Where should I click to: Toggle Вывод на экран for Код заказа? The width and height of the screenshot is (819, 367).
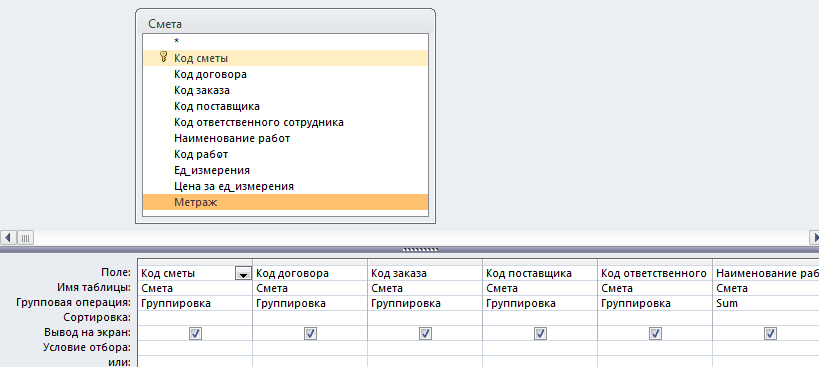coord(425,333)
